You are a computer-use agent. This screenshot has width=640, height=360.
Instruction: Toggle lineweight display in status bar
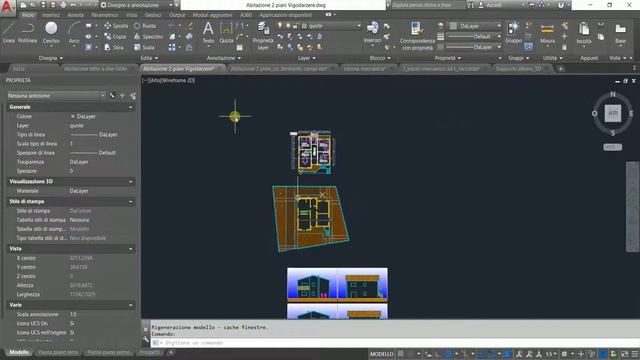tap(508, 354)
